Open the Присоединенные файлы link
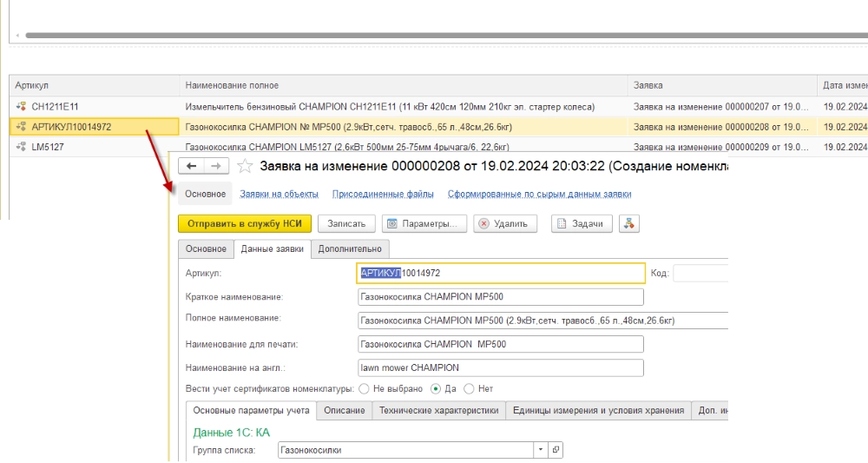The height and width of the screenshot is (463, 868). (383, 194)
